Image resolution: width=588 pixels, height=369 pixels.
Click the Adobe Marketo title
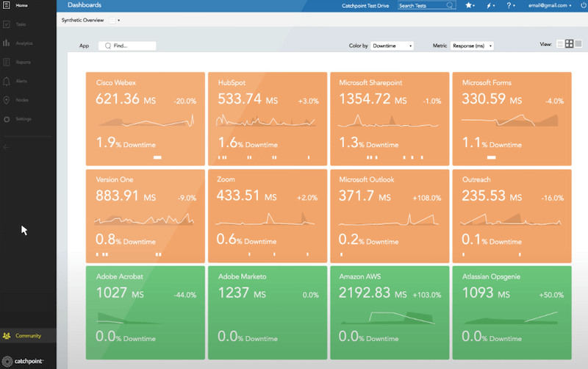tap(242, 276)
